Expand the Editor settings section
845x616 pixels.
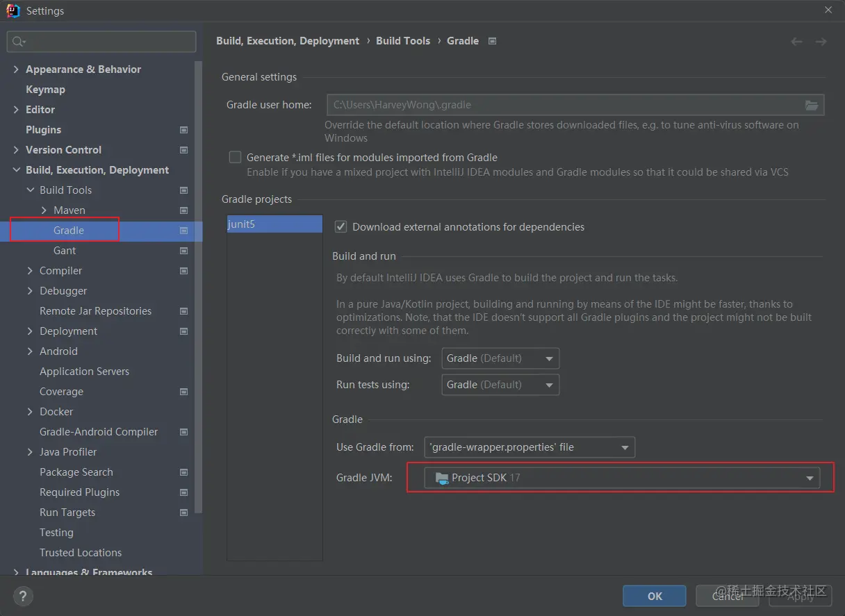(x=16, y=110)
